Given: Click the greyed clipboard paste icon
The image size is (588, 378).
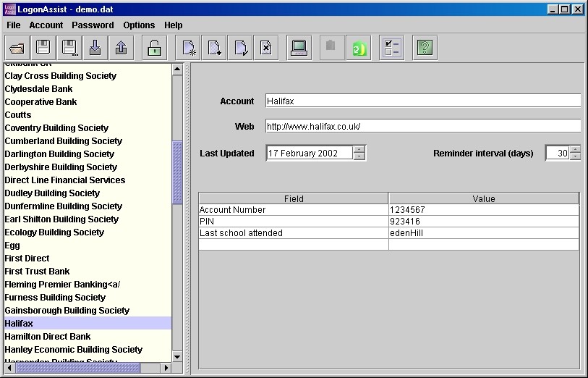Looking at the screenshot, I should 332,48.
